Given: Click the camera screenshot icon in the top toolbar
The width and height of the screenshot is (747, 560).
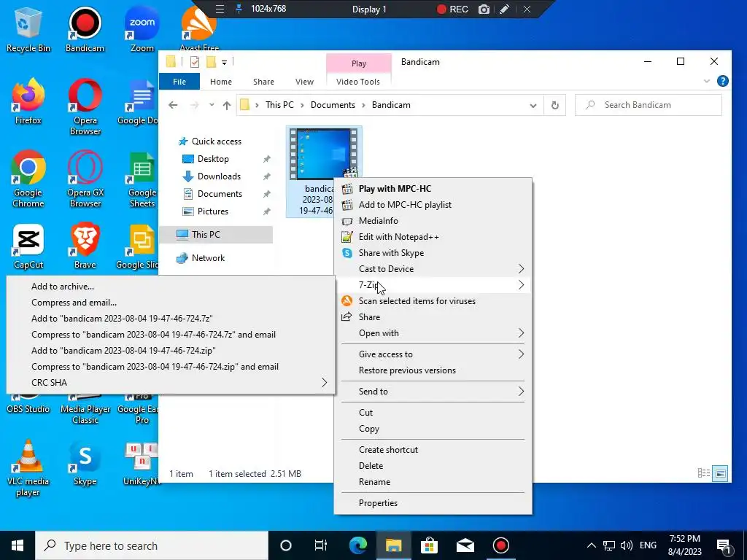Looking at the screenshot, I should pyautogui.click(x=484, y=9).
